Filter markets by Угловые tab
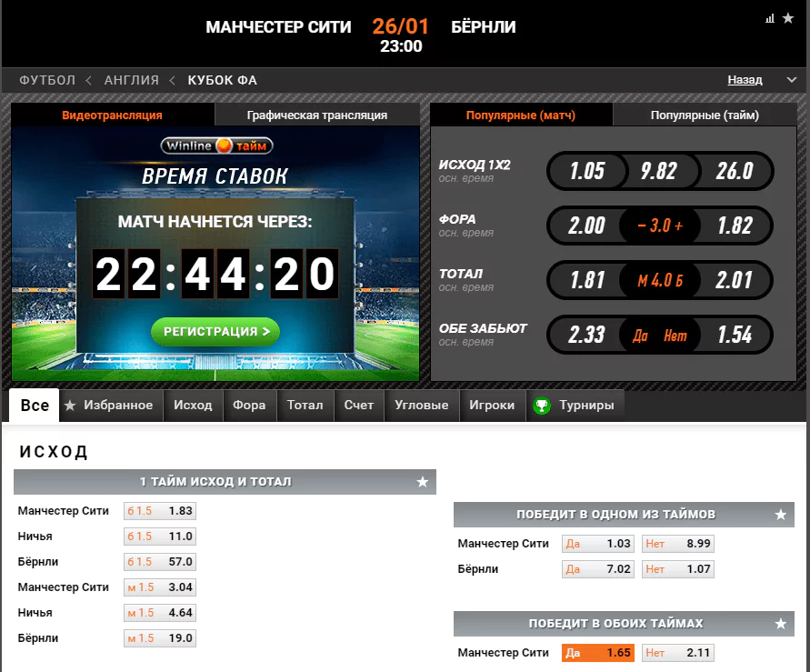Image resolution: width=810 pixels, height=672 pixels. (422, 405)
